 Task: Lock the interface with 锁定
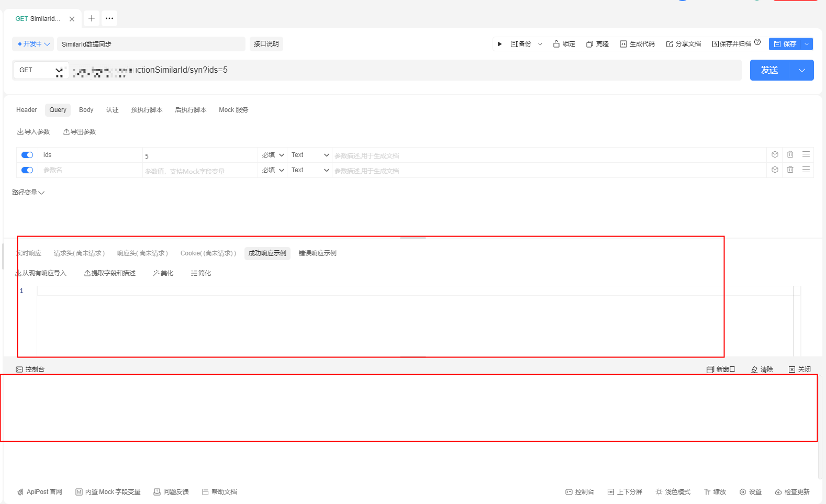564,44
